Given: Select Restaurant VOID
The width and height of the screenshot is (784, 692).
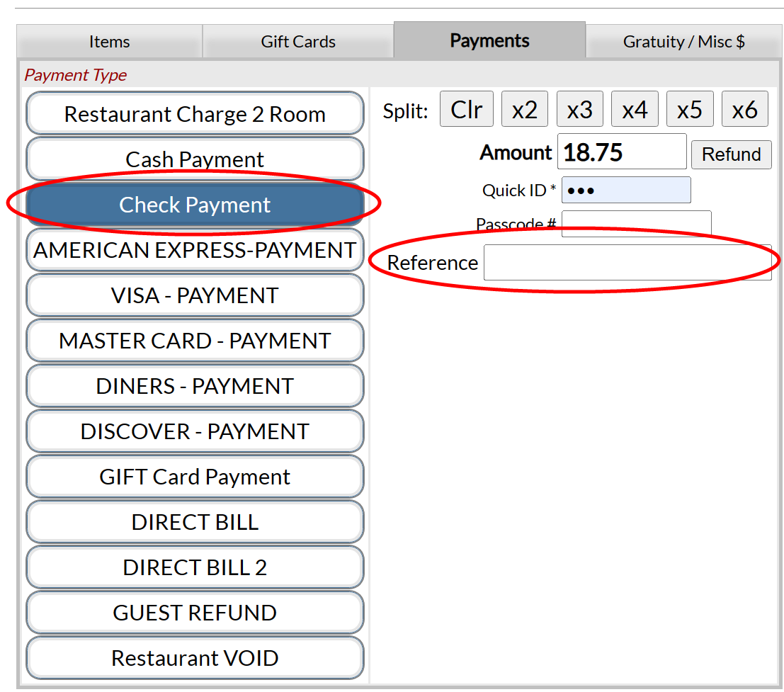Looking at the screenshot, I should pos(195,659).
